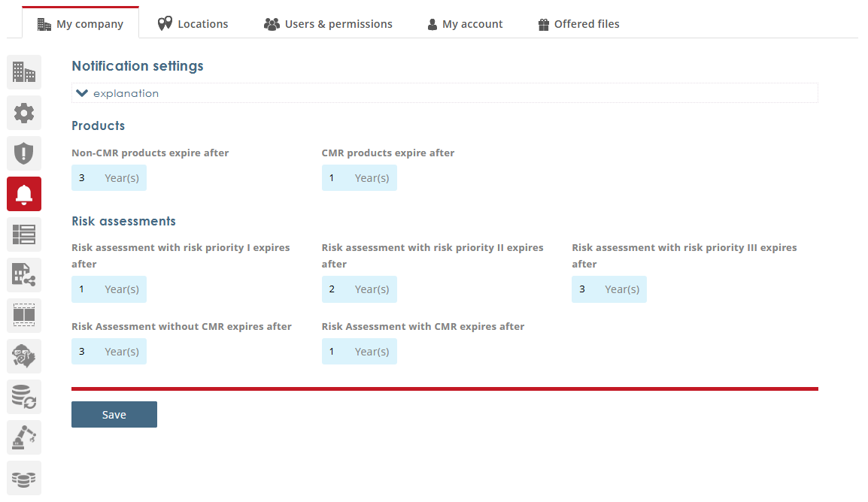Click the stacked databases sidebar icon
This screenshot has height=502, width=868.
coord(24,478)
